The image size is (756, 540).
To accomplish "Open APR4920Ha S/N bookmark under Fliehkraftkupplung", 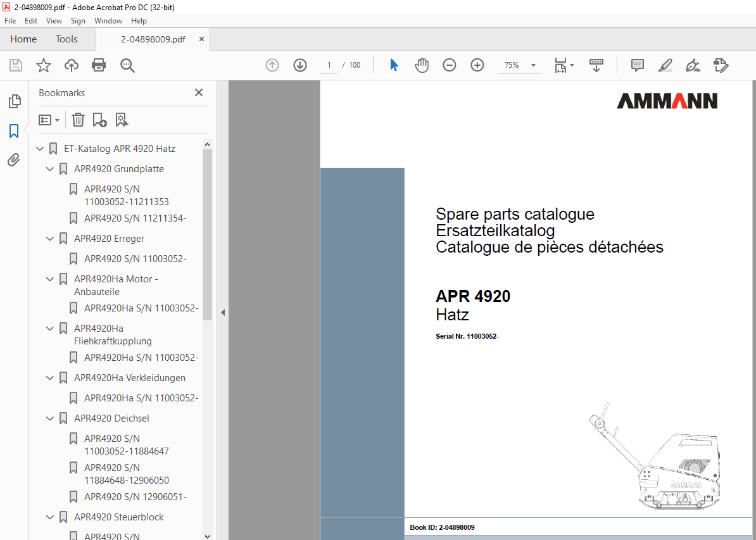I will pyautogui.click(x=141, y=358).
